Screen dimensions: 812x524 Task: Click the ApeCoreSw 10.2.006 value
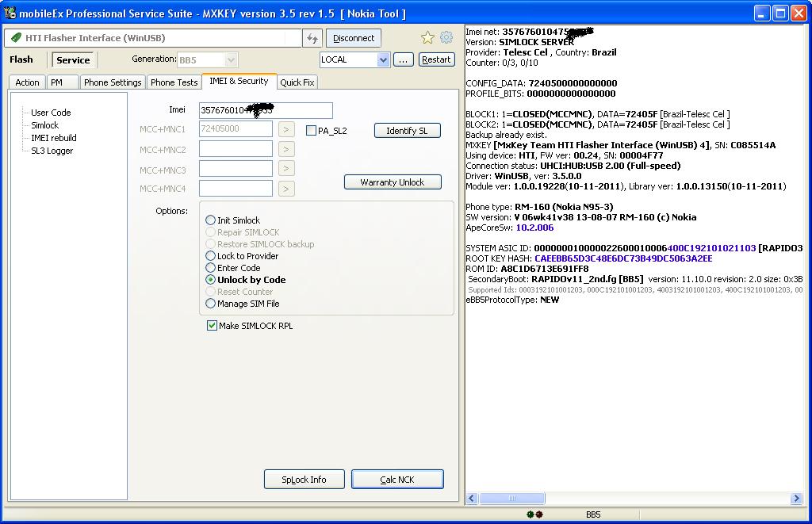pos(535,228)
